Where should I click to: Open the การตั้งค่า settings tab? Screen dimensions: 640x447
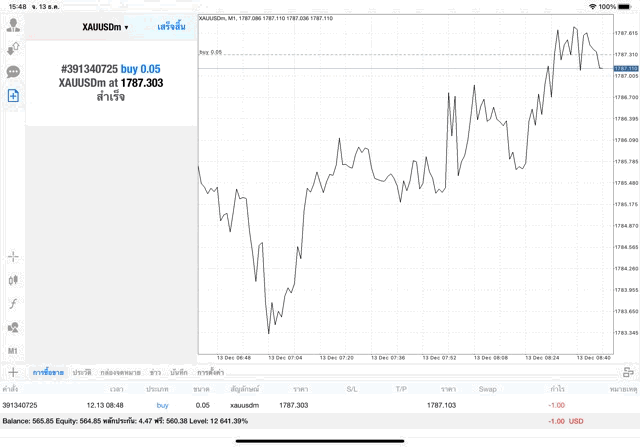[x=210, y=372]
